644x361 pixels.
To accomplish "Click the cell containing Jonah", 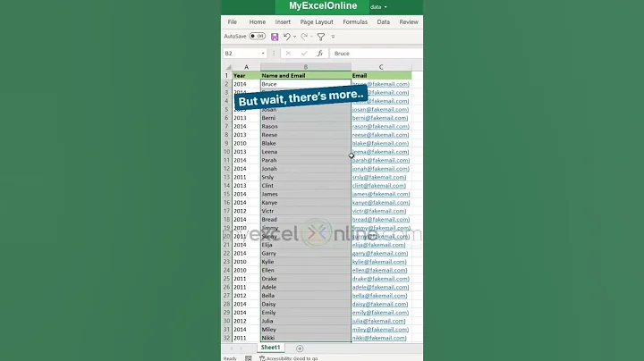I will [x=306, y=169].
